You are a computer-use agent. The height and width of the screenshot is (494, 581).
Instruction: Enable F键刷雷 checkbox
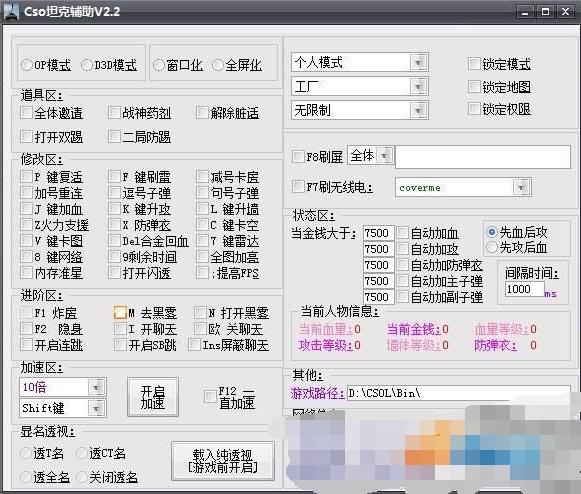point(114,176)
